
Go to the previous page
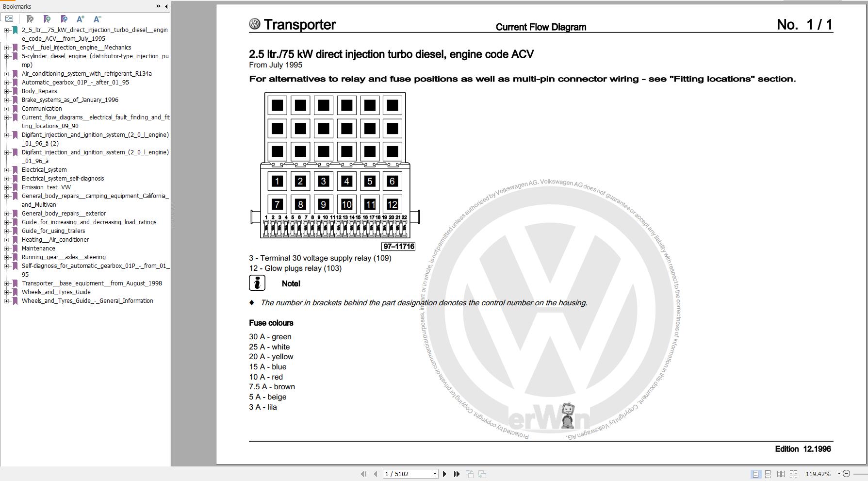[376, 474]
